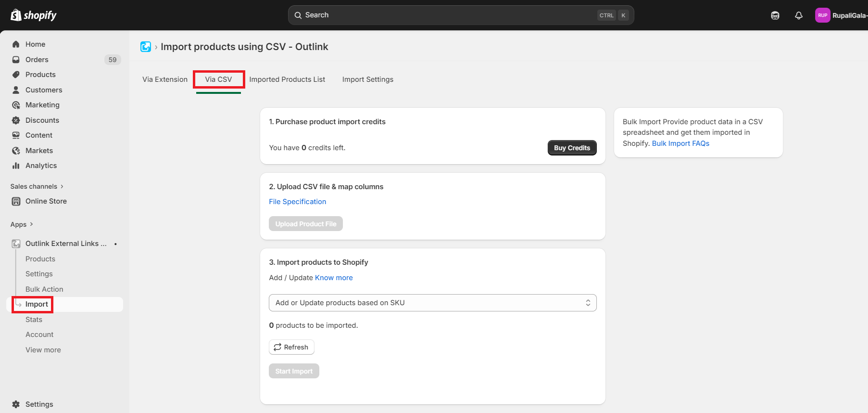Image resolution: width=868 pixels, height=413 pixels.
Task: Open the File Specification link
Action: pos(298,202)
